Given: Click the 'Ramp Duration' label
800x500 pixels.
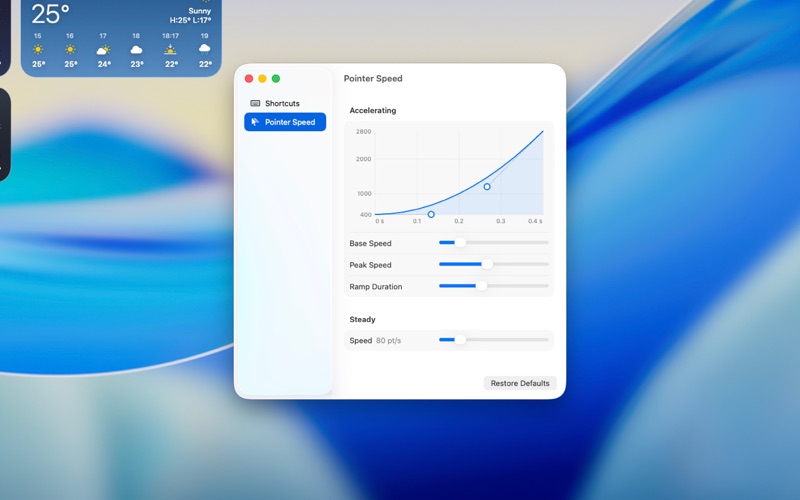Looking at the screenshot, I should coord(376,287).
